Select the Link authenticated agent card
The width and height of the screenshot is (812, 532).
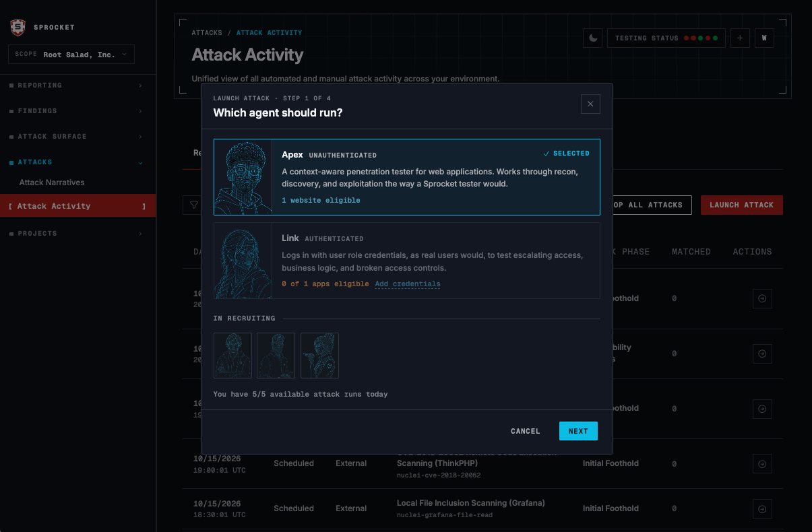click(406, 261)
